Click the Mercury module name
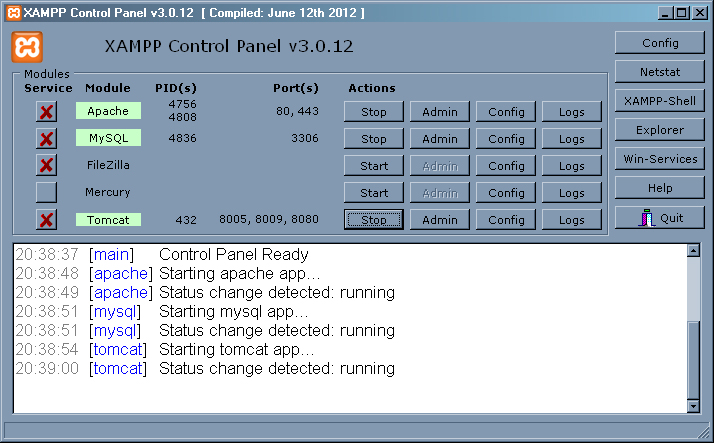 coord(108,193)
